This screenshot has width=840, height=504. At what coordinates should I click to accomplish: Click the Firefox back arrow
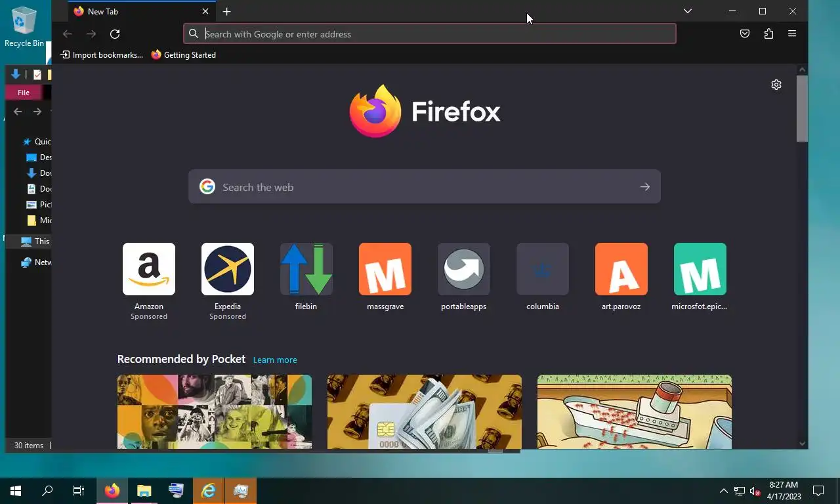click(67, 34)
